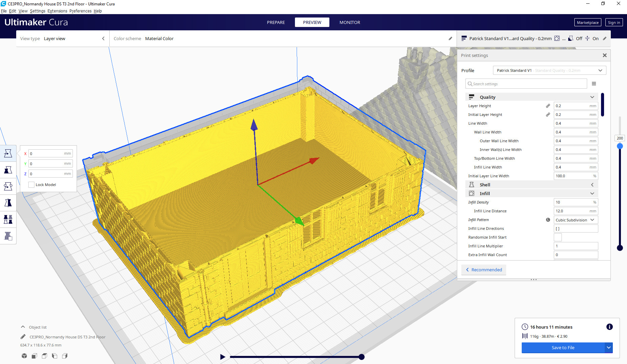The image size is (627, 364).
Task: Switch to right side view cube
Action: pyautogui.click(x=65, y=356)
